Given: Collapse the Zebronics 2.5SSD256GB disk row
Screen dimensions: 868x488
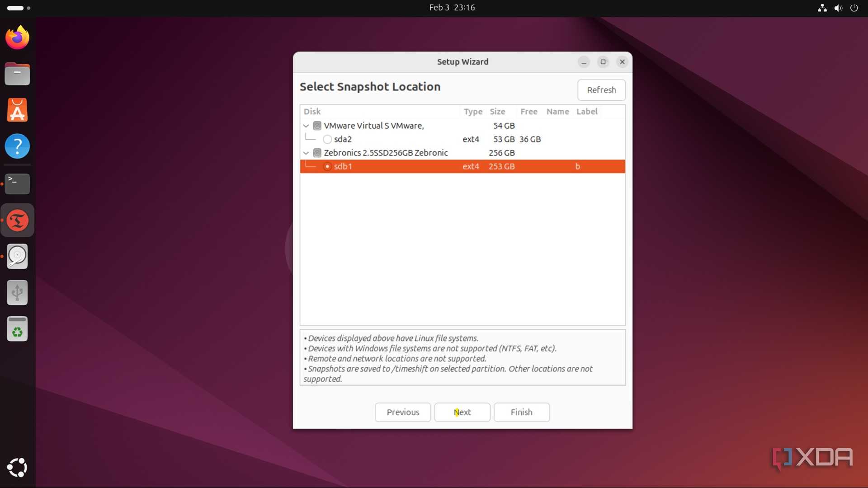Looking at the screenshot, I should (x=306, y=153).
